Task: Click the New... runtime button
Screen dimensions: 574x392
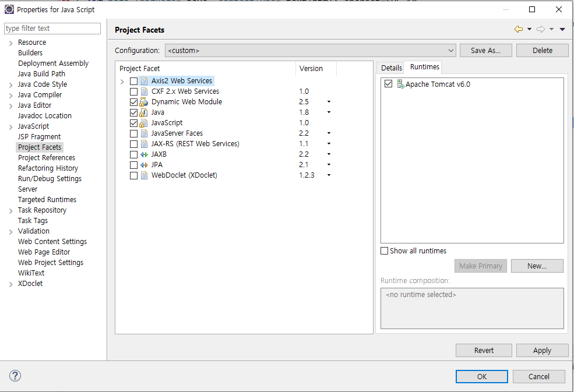Action: coord(537,266)
